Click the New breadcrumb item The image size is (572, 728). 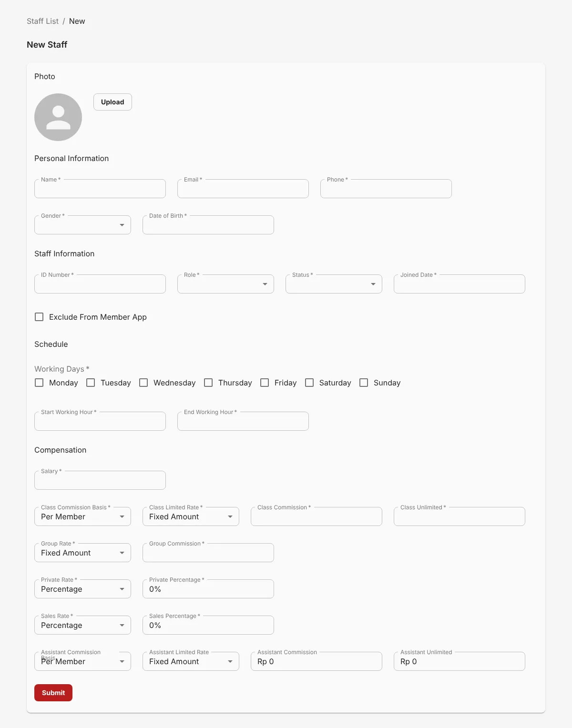[x=77, y=21]
